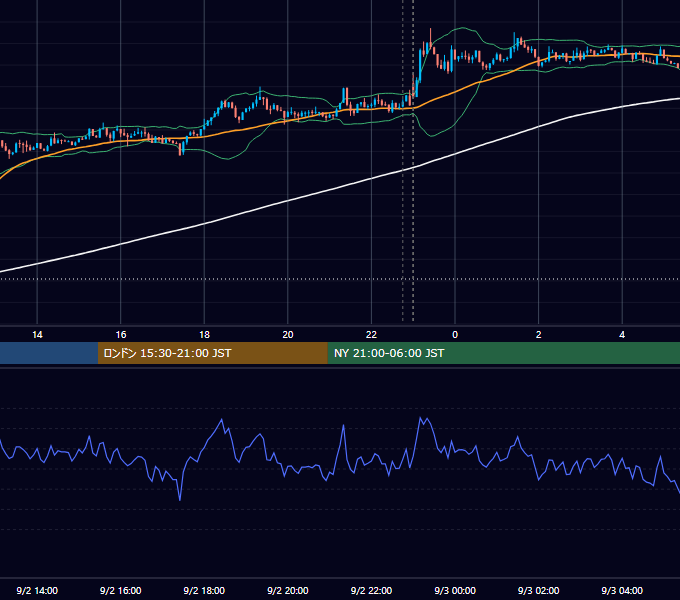The image size is (680, 600).
Task: Click the 18 hour axis label
Action: pos(204,335)
